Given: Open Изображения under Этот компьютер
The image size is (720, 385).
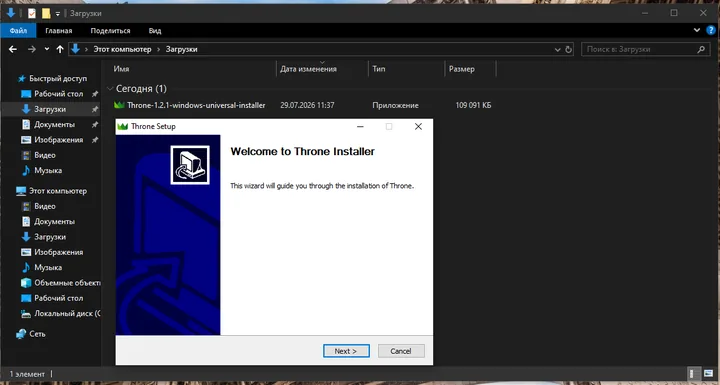Looking at the screenshot, I should [x=59, y=252].
